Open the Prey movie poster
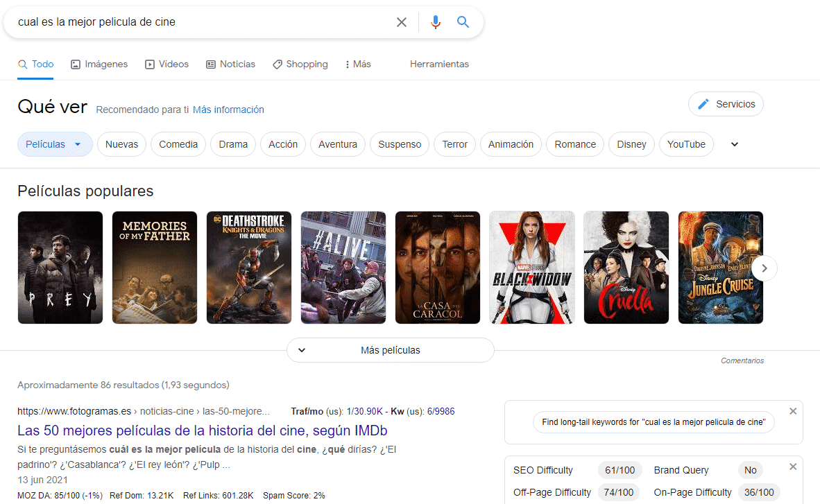820x504 pixels. pos(60,268)
